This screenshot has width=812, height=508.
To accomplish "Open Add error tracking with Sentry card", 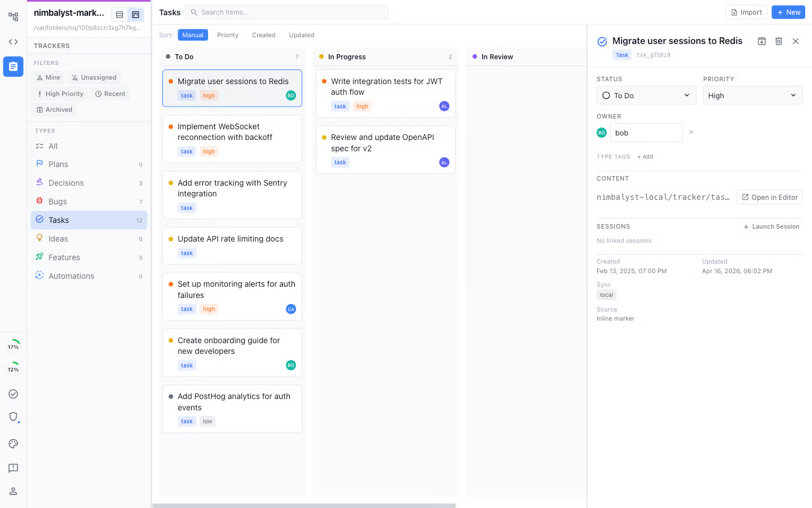I will pos(232,195).
